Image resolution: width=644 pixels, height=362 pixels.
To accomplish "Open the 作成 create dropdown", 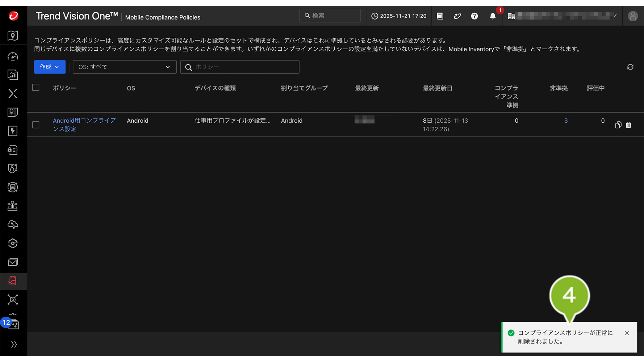I will [x=50, y=67].
